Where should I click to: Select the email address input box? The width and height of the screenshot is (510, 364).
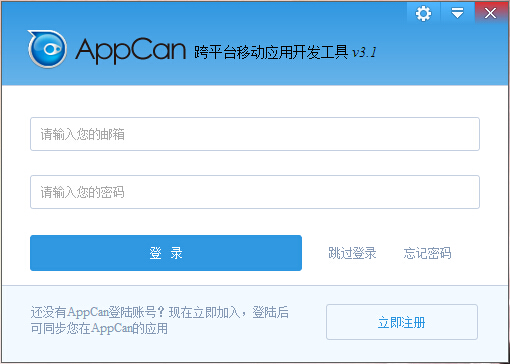(x=255, y=134)
